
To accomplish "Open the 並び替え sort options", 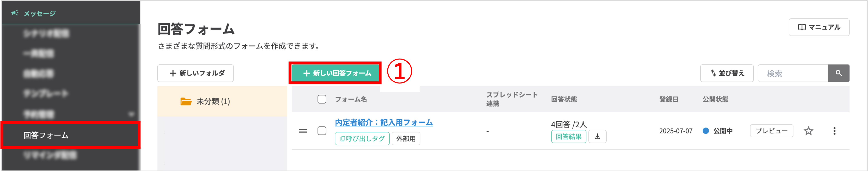I will click(x=726, y=73).
